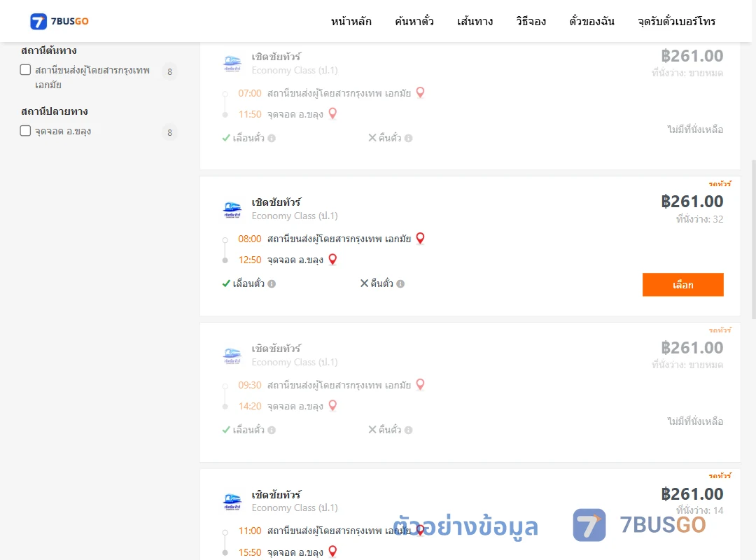756x560 pixels.
Task: Click info icon next to เลื่อนตั๋ว on 07:00 trip
Action: pos(272,139)
